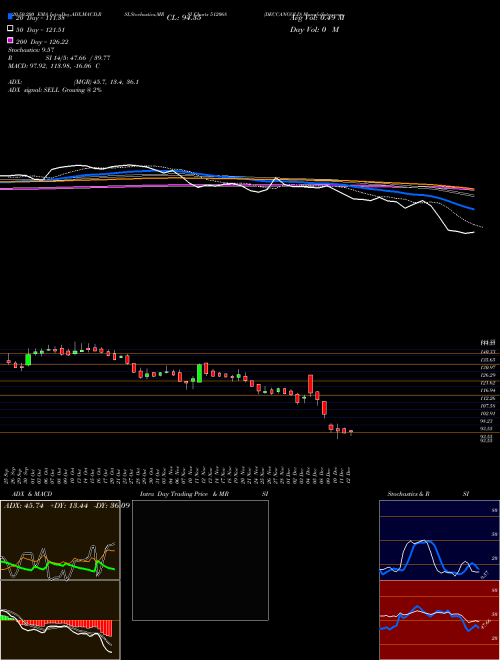Click the 102.91 price axis label
The width and height of the screenshot is (500, 660).
point(489,413)
